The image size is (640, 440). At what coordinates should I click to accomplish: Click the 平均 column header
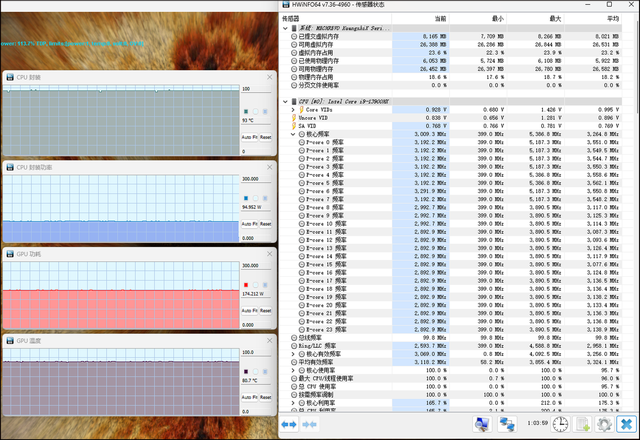[x=610, y=18]
